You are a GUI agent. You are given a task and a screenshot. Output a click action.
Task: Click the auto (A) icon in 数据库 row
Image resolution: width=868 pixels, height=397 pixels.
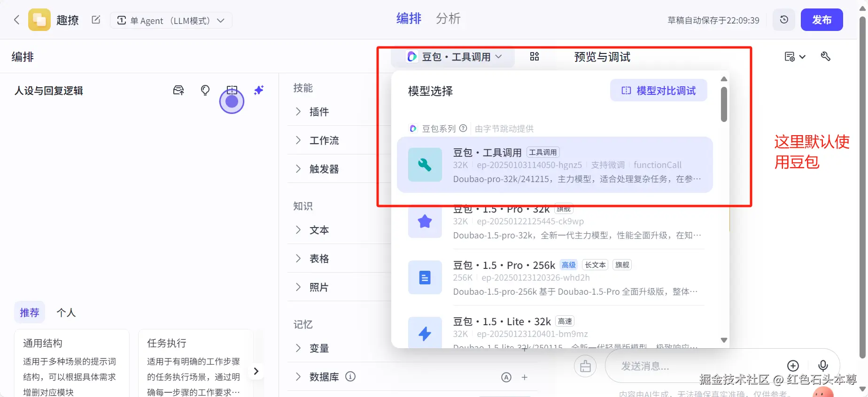(x=506, y=377)
